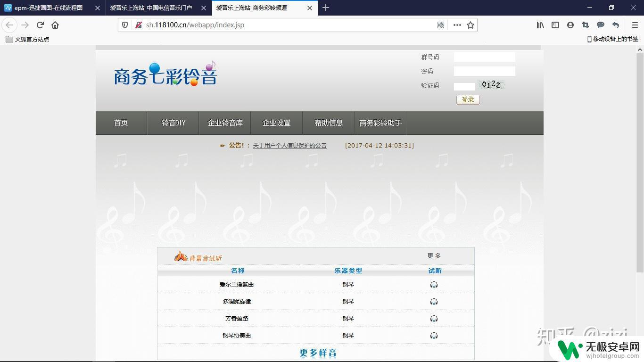Open 移动设备上的书签 bookmarks

[613, 39]
